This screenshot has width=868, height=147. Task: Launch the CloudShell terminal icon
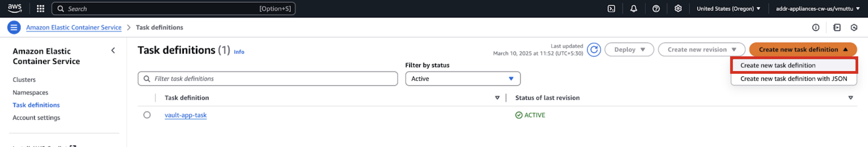coord(611,9)
